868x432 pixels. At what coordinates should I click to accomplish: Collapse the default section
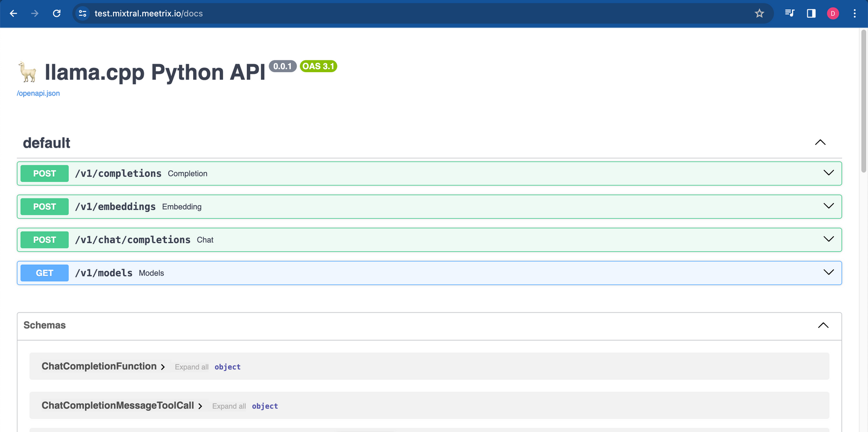point(820,143)
